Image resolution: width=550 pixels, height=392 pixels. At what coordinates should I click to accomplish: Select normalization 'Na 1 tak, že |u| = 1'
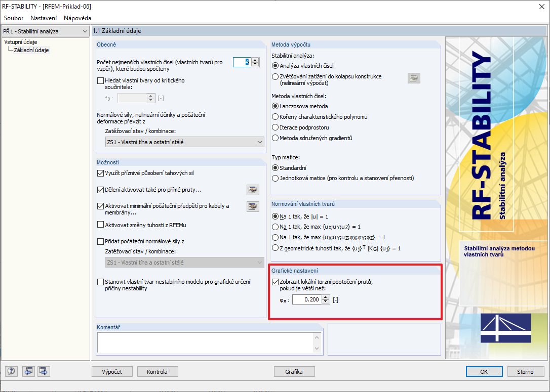click(x=276, y=216)
